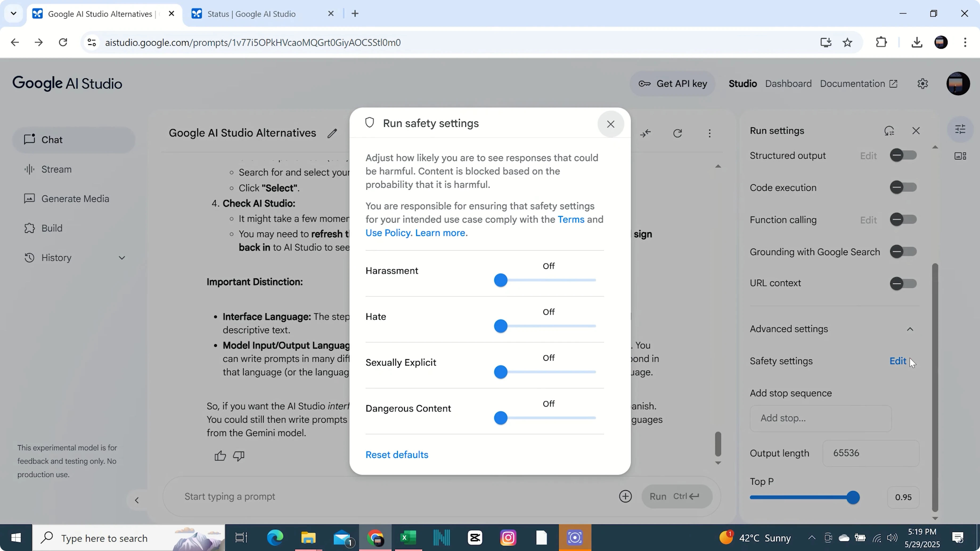Open the three-dot more options menu in chat

tap(709, 133)
